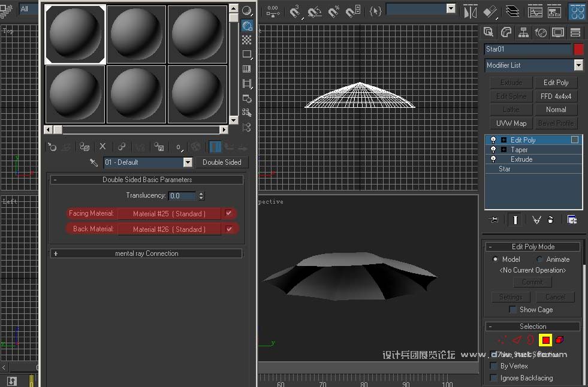Toggle the checkered Background icon for samples
This screenshot has height=387, width=588.
(246, 40)
